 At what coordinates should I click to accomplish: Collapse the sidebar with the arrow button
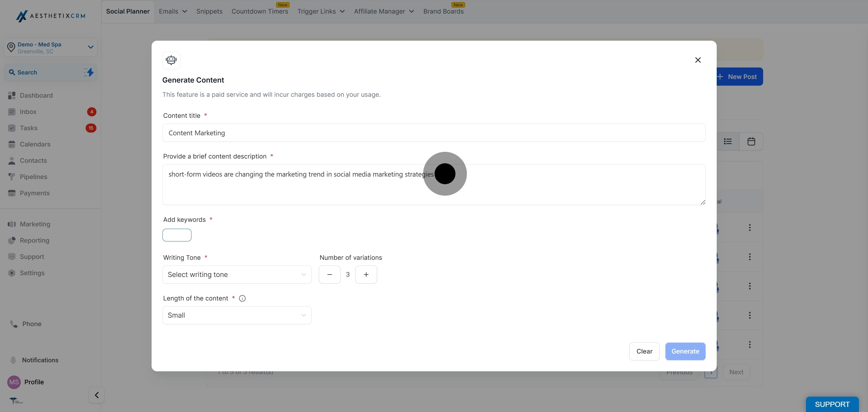point(97,395)
